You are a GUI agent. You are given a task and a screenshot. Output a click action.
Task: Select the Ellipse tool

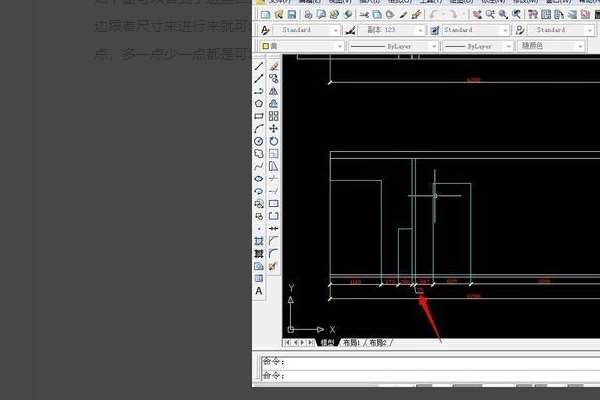coord(259,179)
